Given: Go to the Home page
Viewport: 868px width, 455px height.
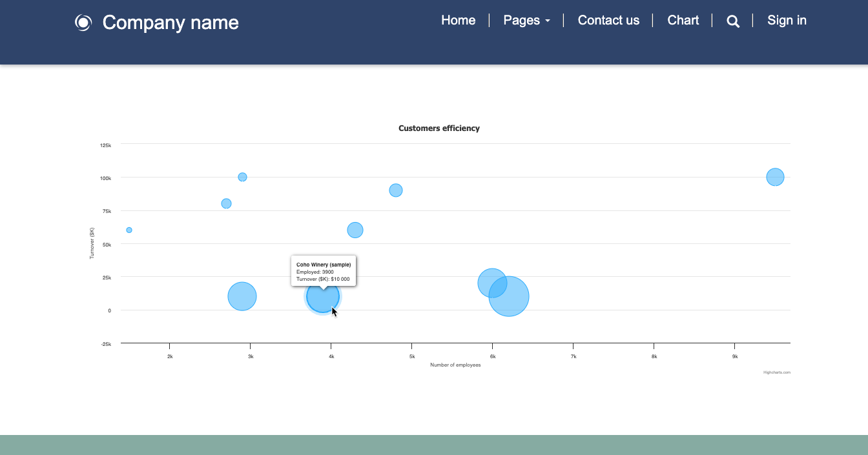Looking at the screenshot, I should 459,20.
